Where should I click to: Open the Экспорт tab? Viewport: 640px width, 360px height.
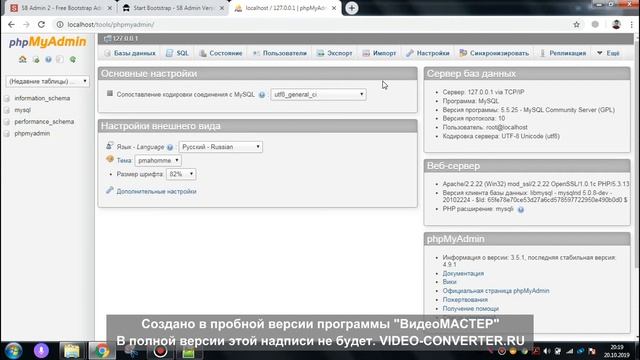point(335,53)
